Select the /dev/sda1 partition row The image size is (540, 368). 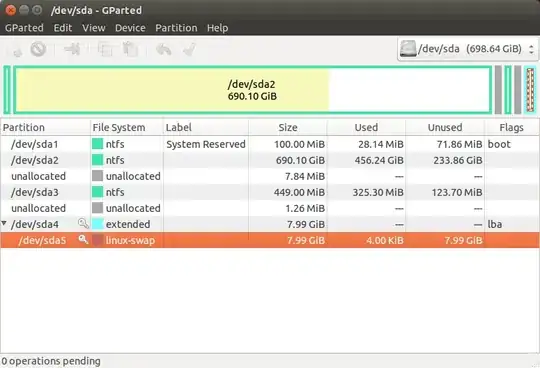click(x=270, y=144)
